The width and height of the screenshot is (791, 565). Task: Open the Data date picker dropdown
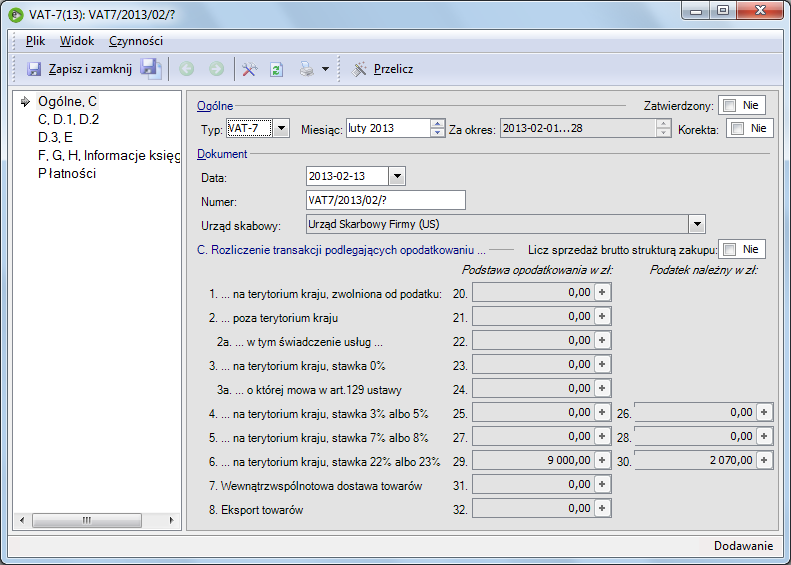pyautogui.click(x=397, y=177)
